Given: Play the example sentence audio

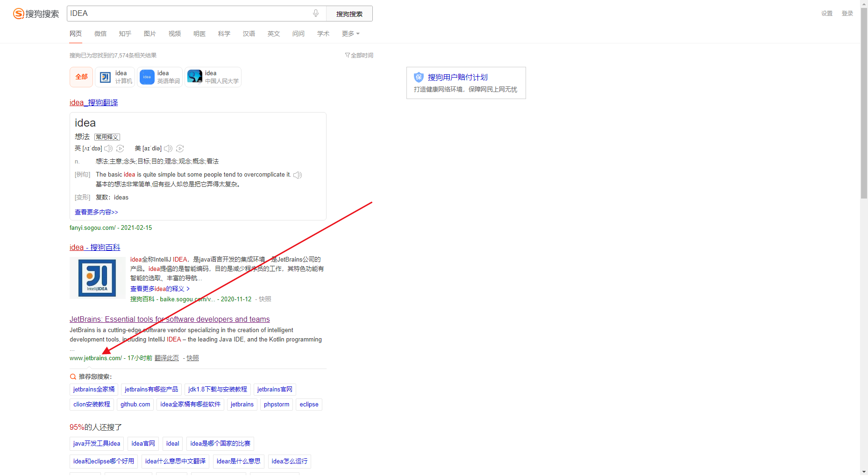Looking at the screenshot, I should [298, 175].
